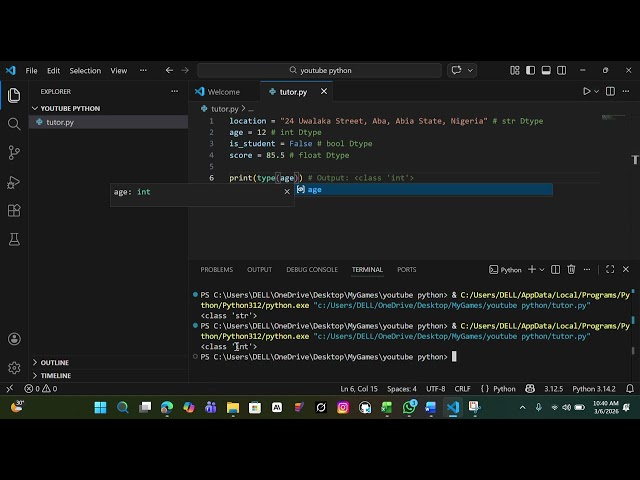Open the View menu
Viewport: 640px width, 480px height.
[x=118, y=71]
